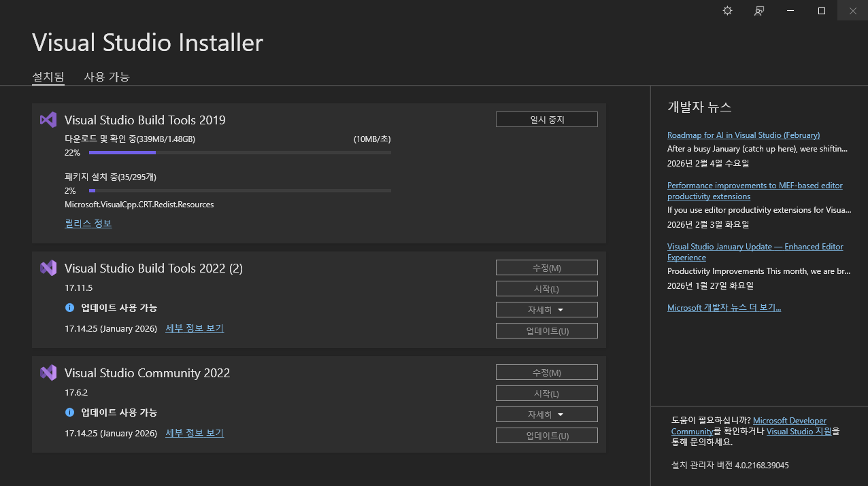
Task: Click version text 17.6.2
Action: tap(76, 393)
